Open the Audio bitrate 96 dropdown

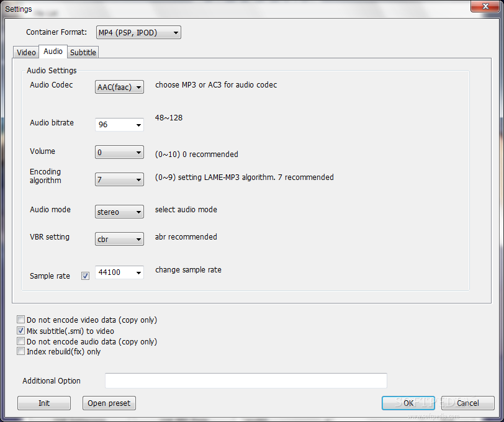(x=119, y=125)
